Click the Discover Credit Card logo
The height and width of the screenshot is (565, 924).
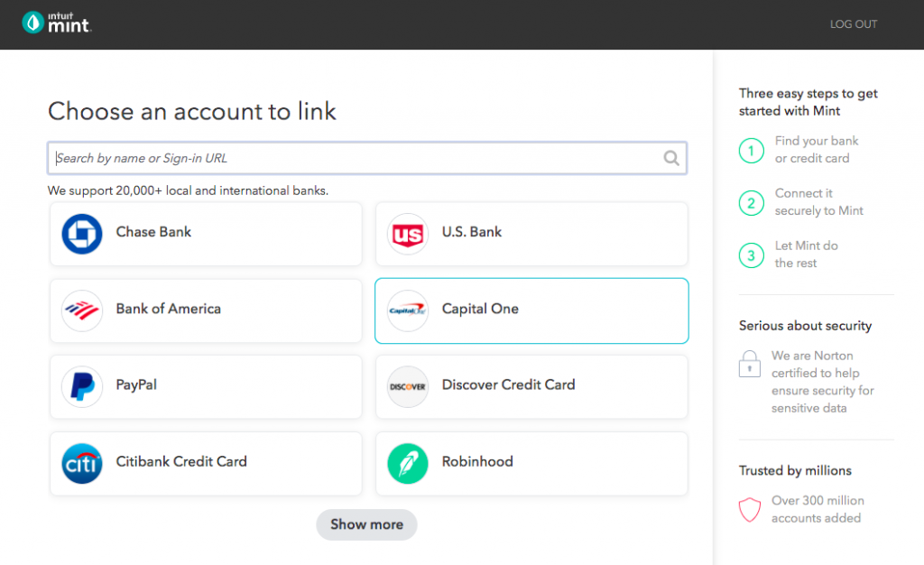point(408,385)
